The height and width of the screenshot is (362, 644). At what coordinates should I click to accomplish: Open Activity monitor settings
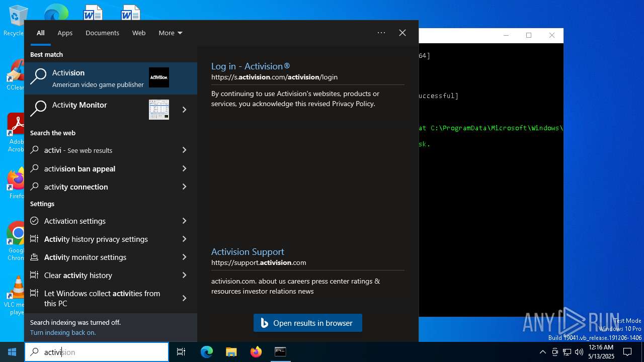(x=98, y=257)
